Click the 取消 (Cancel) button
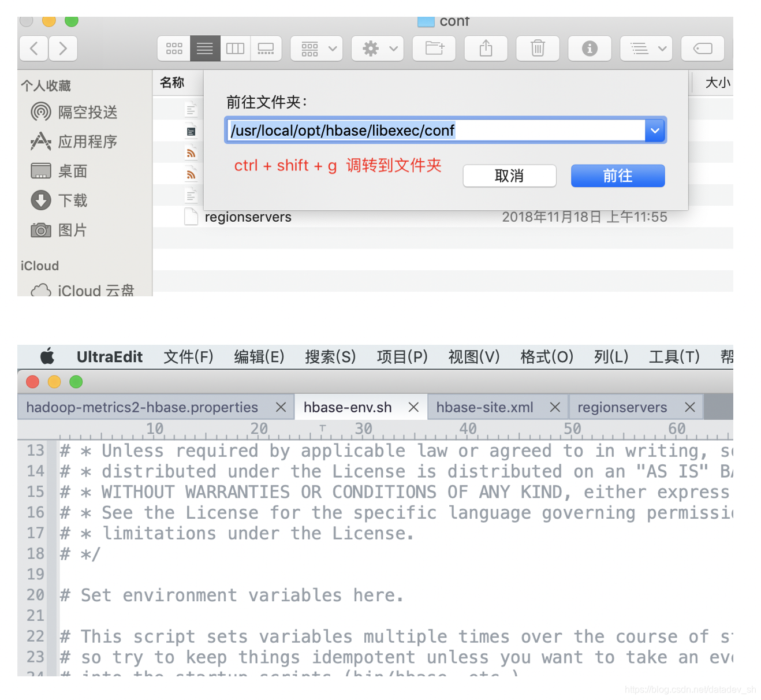The height and width of the screenshot is (700, 761). 509,176
